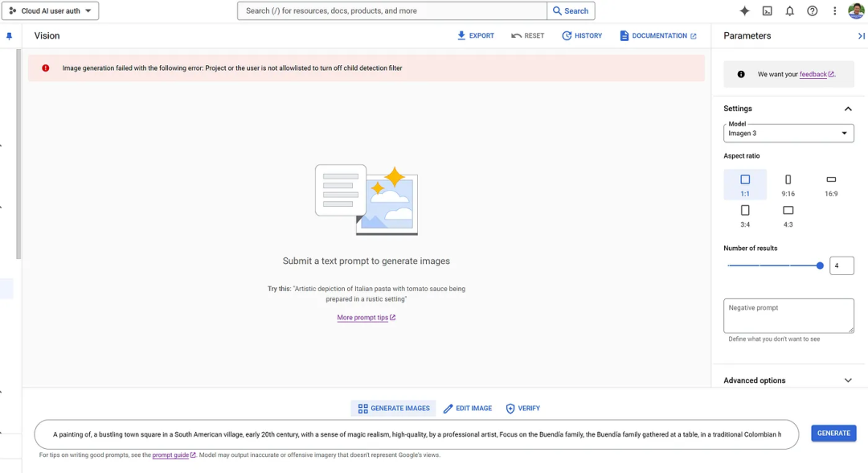
Task: Open Gemini AI sparkle assistant icon
Action: point(744,11)
